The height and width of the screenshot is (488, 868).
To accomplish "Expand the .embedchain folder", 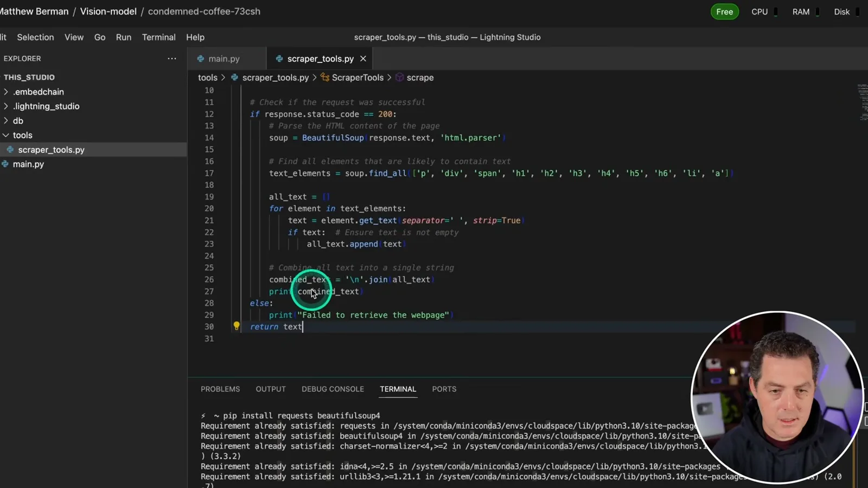I will (6, 92).
